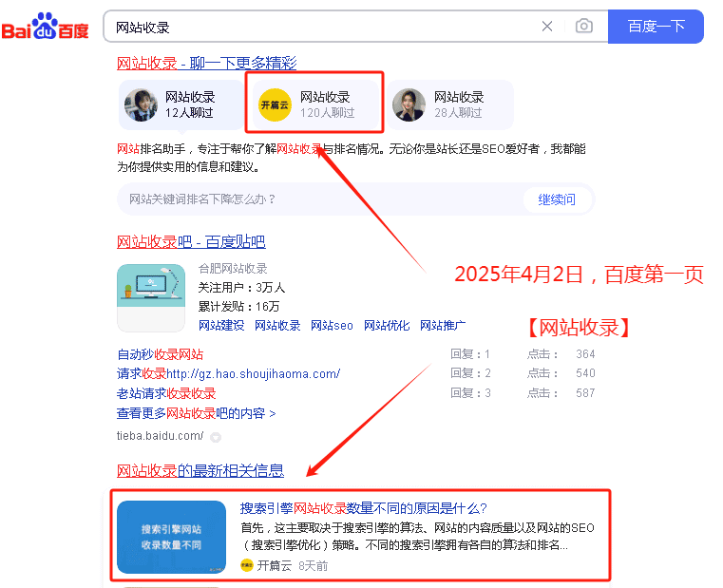Open the 自动秒收录网站 post
This screenshot has height=588, width=723.
[x=160, y=354]
